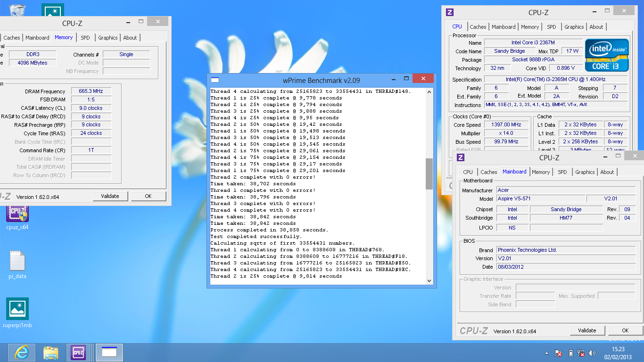This screenshot has width=644, height=362.
Task: Click the DRAM Frequency value 665.3 MHz
Action: tap(91, 91)
